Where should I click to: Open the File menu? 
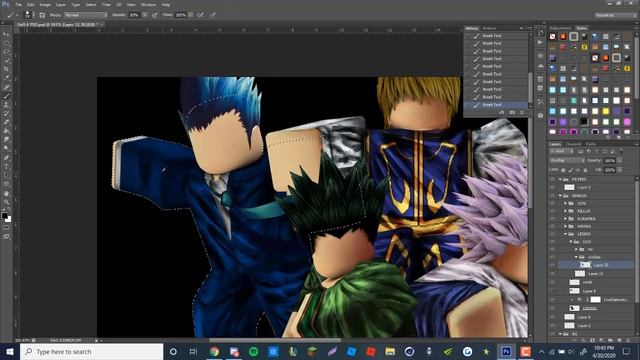[x=19, y=4]
